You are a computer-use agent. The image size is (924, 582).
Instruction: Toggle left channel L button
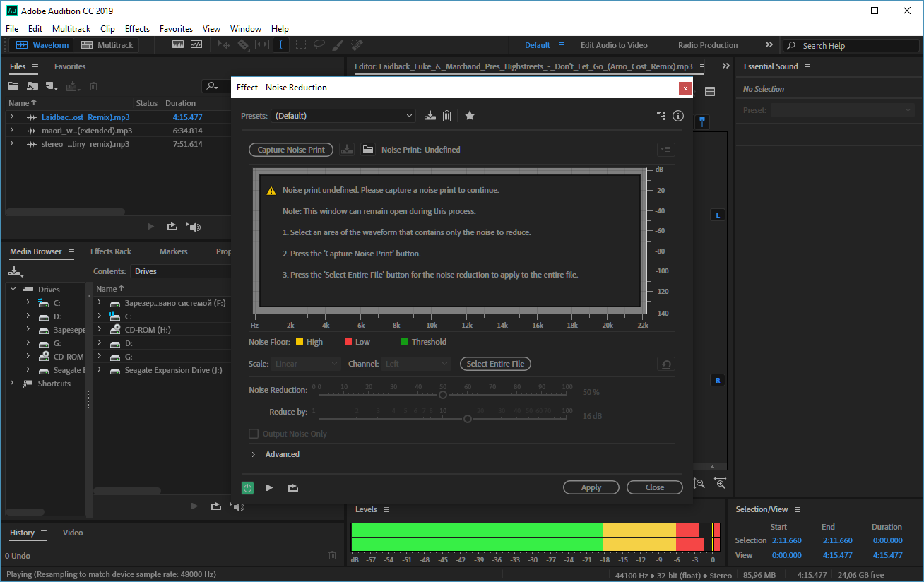718,215
